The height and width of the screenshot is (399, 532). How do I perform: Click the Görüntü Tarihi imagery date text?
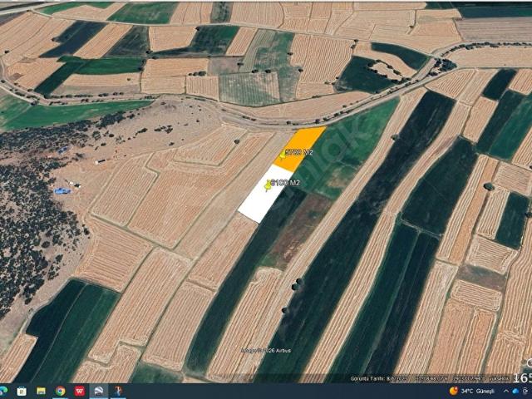(378, 378)
